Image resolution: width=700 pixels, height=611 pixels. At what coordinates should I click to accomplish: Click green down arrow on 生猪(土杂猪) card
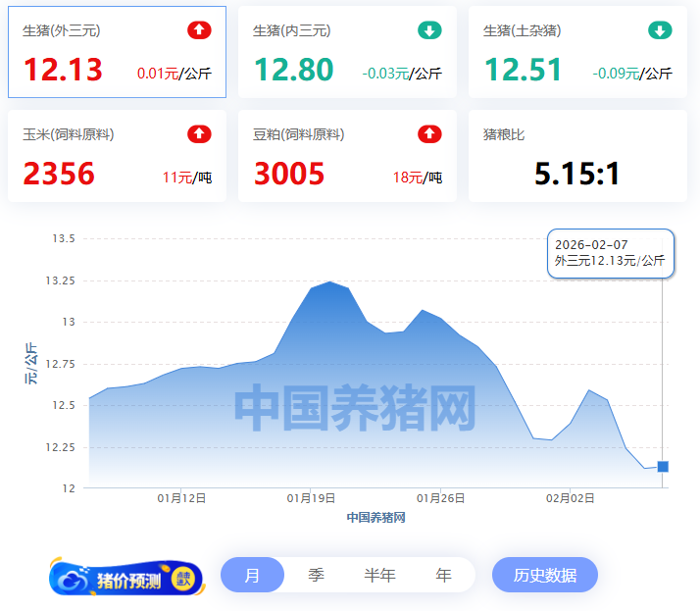tap(660, 30)
